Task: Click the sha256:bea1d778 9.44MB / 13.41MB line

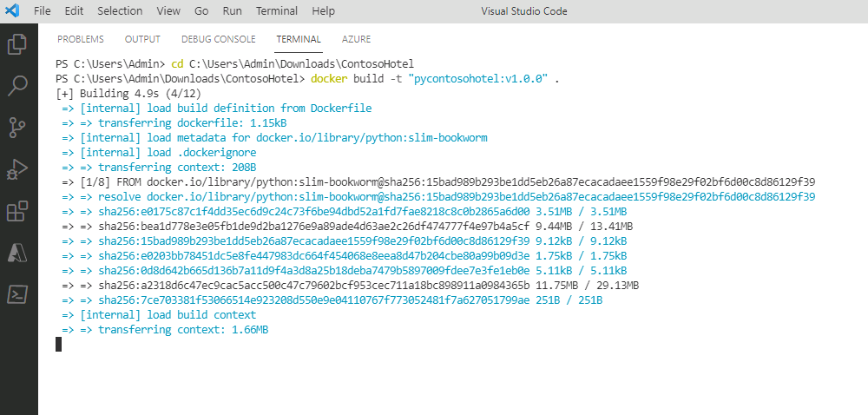Action: (347, 226)
